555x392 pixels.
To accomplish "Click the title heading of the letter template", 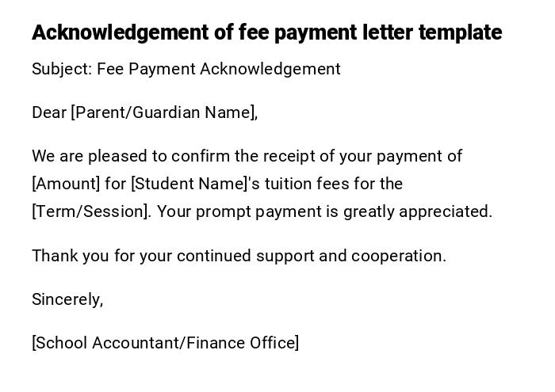I will pyautogui.click(x=266, y=32).
